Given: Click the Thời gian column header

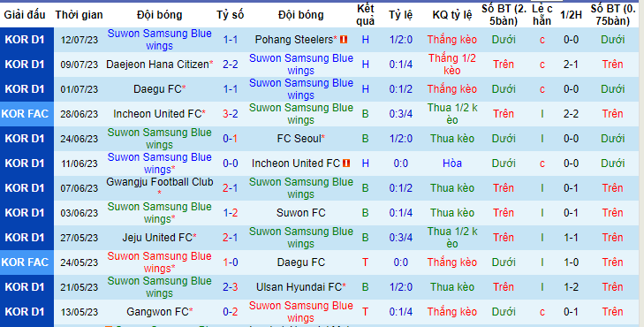Looking at the screenshot, I should coord(80,15).
